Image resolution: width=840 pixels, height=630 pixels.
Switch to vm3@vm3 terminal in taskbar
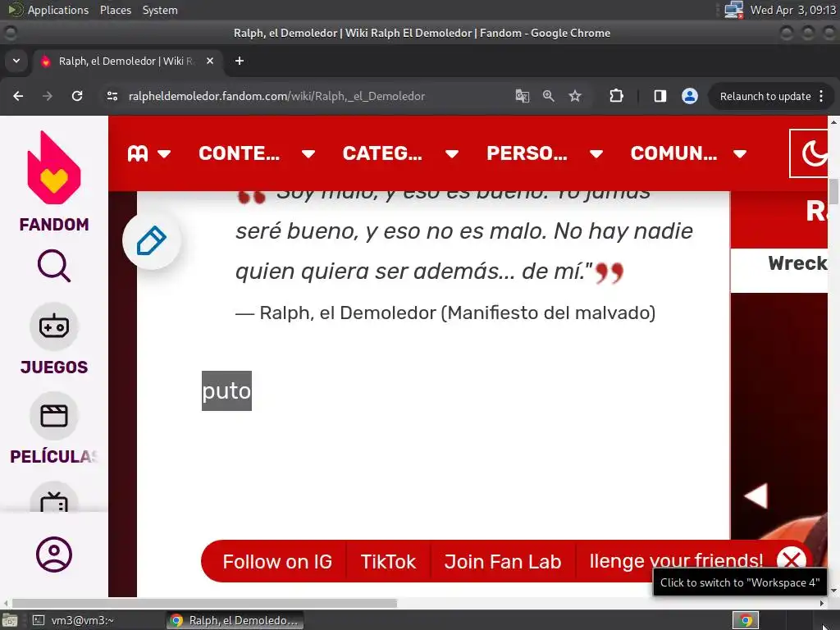point(73,620)
